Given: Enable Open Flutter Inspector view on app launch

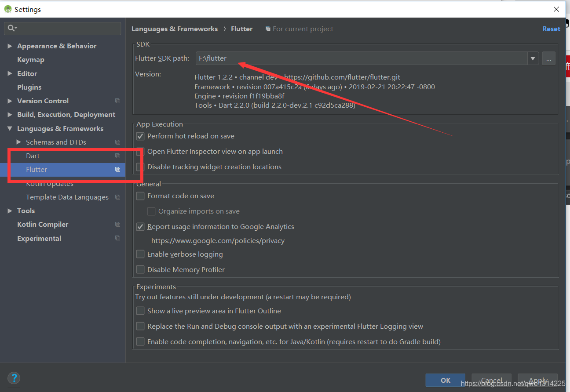Looking at the screenshot, I should (x=140, y=152).
